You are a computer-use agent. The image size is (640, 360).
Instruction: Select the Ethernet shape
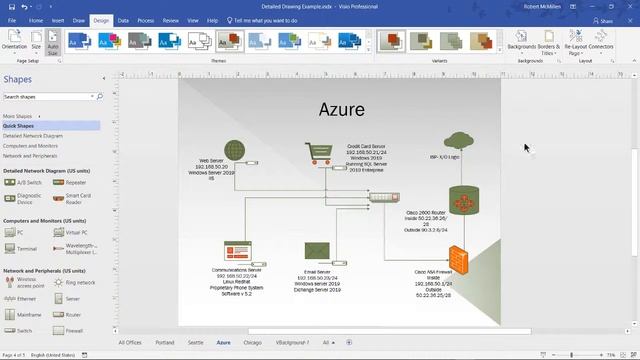click(x=20, y=299)
